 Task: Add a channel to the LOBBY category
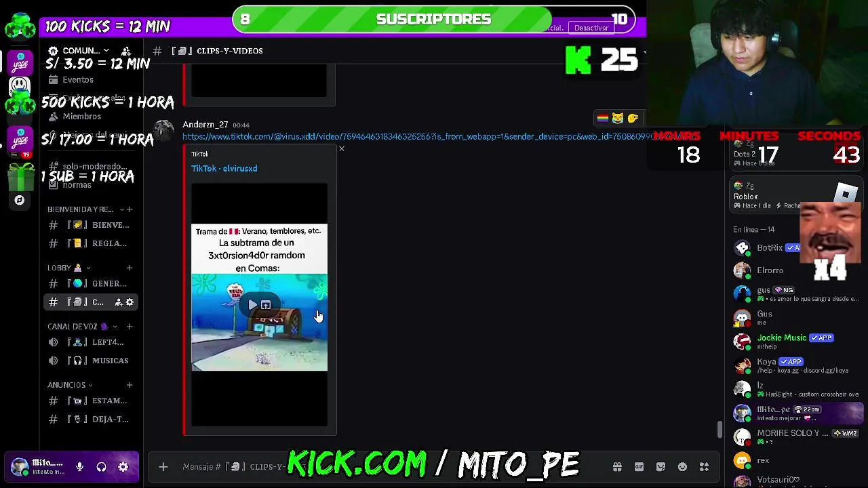[x=130, y=268]
